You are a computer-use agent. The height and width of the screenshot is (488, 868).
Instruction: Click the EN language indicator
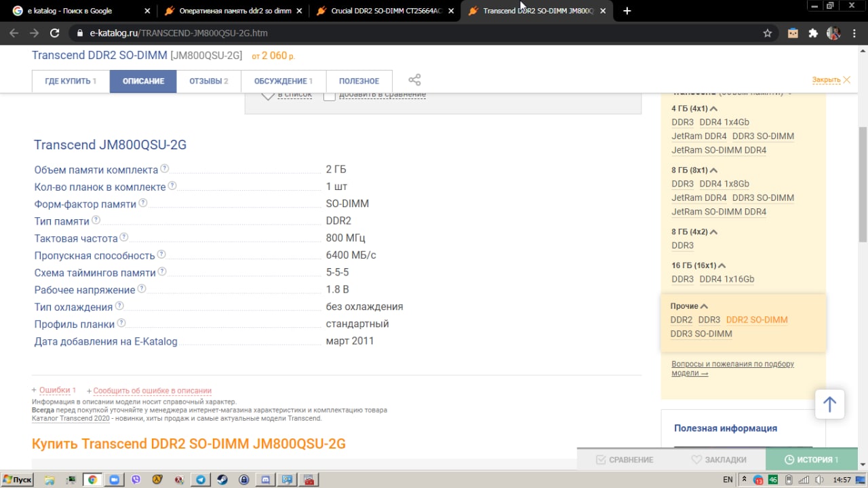pos(728,480)
